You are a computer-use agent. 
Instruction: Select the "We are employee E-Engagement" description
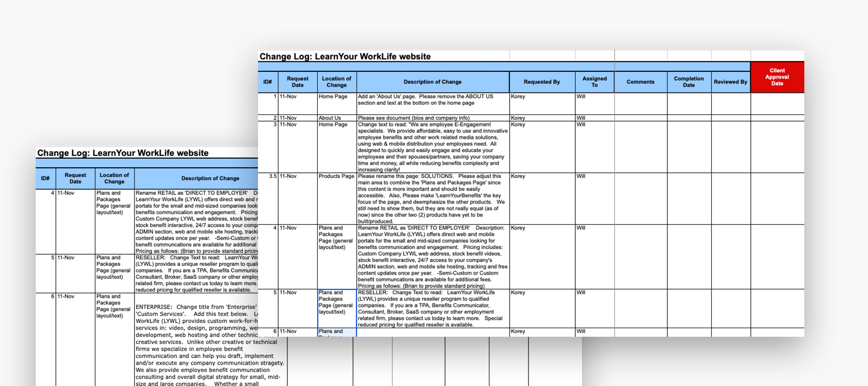[x=433, y=147]
